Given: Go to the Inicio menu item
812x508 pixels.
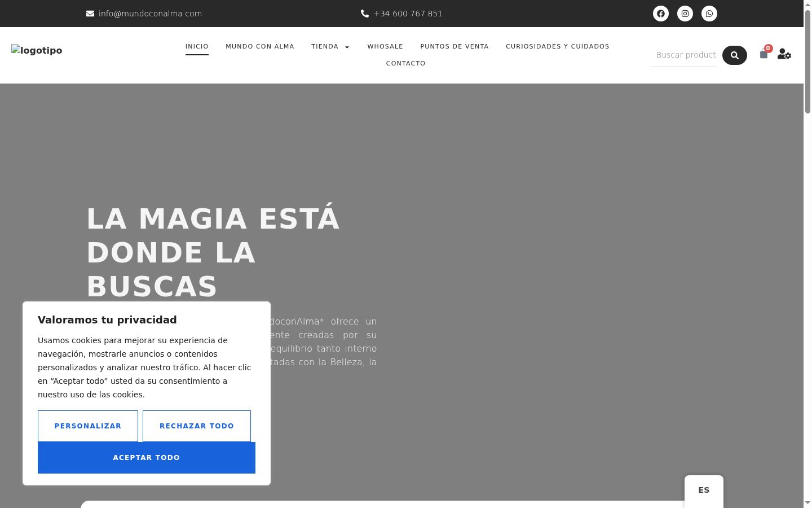Looking at the screenshot, I should pyautogui.click(x=197, y=46).
